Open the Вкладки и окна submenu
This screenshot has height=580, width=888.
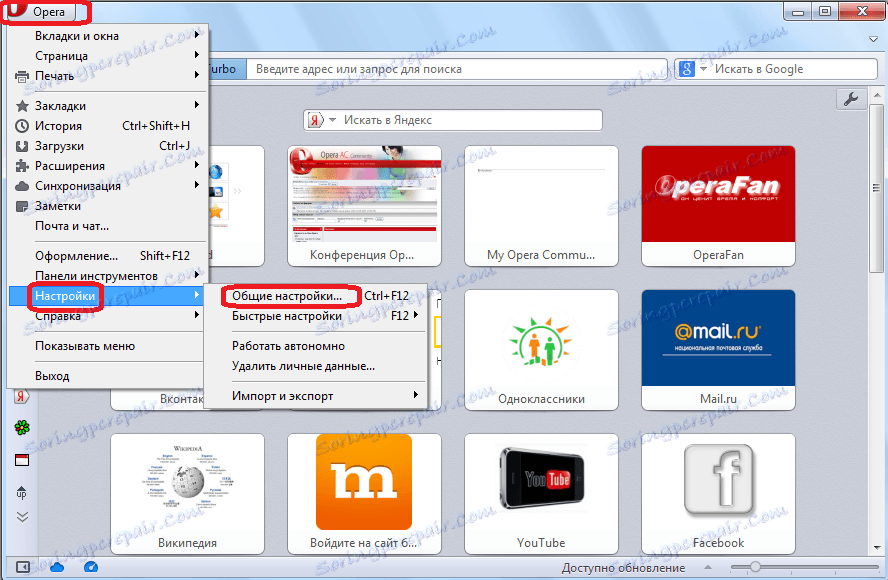pyautogui.click(x=108, y=36)
